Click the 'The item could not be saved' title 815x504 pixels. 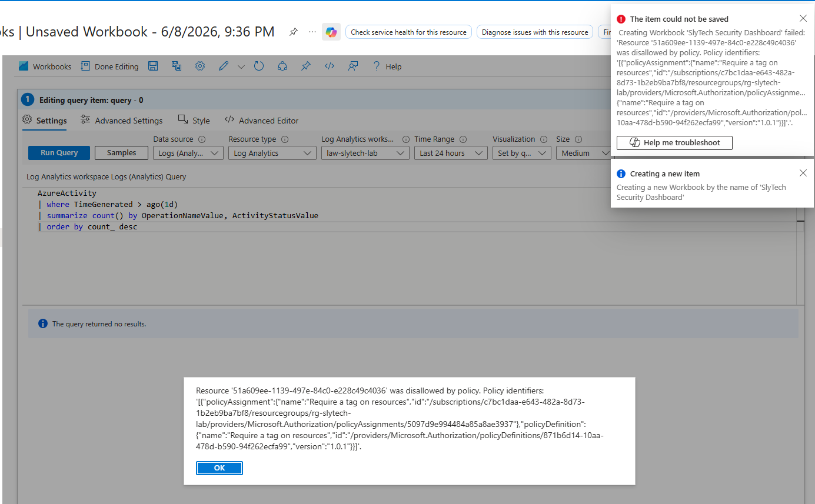click(x=679, y=19)
